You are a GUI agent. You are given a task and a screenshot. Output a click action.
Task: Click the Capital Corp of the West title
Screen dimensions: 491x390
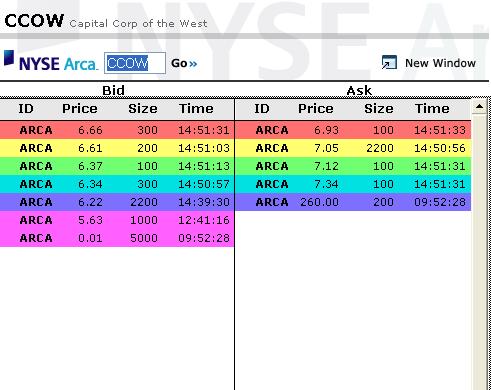(138, 24)
